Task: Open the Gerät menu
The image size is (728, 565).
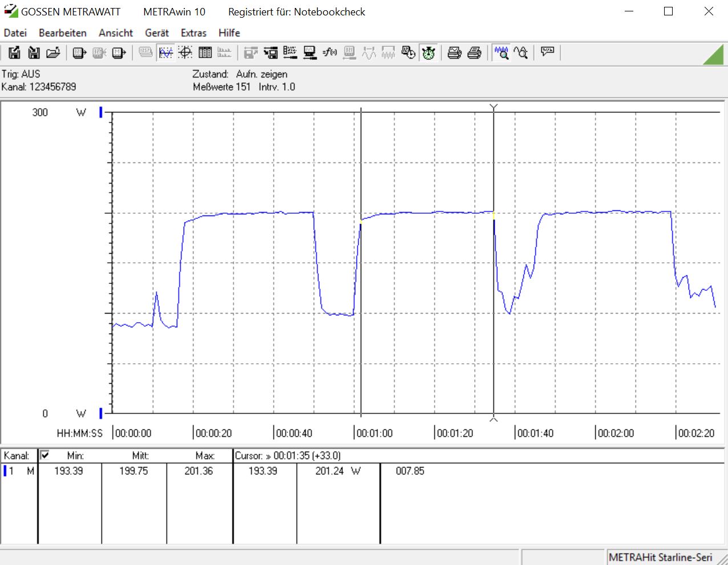Action: (x=157, y=33)
